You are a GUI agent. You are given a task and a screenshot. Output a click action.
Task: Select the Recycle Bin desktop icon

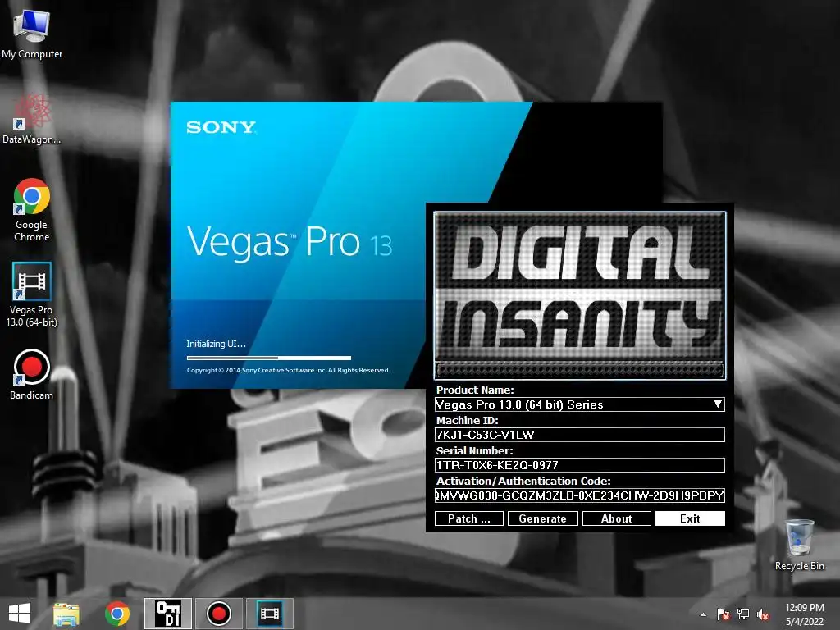[x=799, y=545]
